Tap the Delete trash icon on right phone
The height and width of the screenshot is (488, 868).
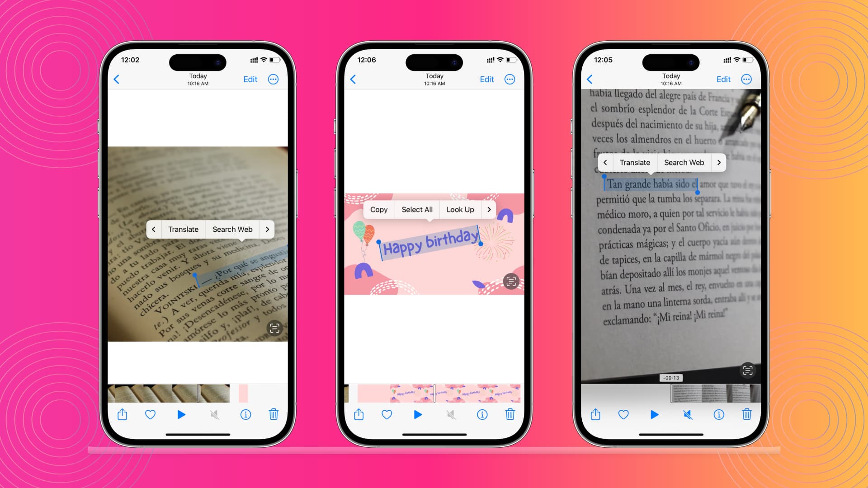tap(746, 414)
